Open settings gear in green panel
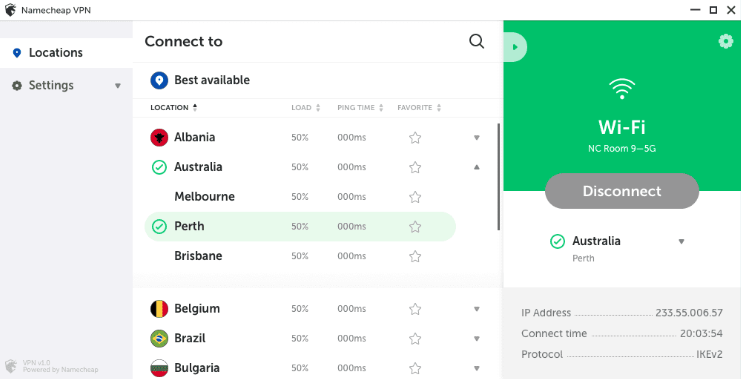This screenshot has height=379, width=741. pyautogui.click(x=725, y=42)
